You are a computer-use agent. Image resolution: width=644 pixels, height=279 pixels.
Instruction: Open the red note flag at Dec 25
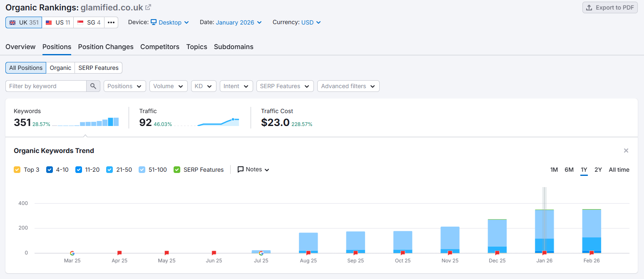[497, 253]
